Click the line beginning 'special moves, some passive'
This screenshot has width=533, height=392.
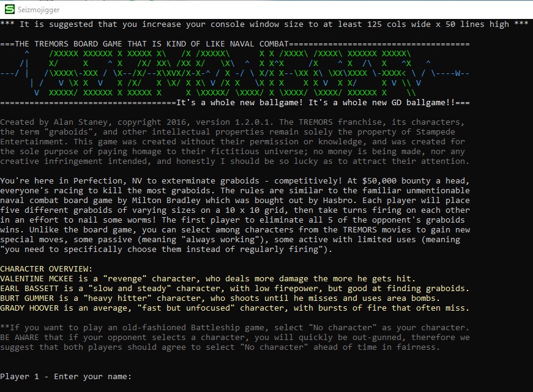tap(230, 240)
